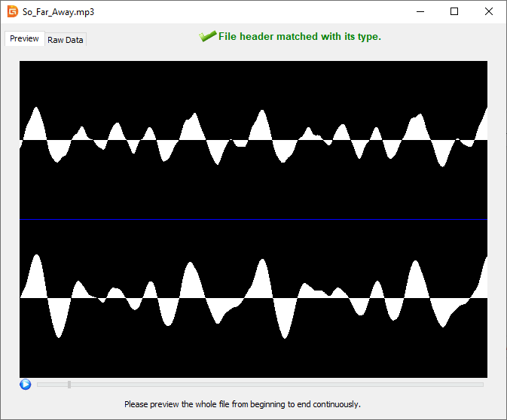Click the divider line between waveform channels
507x420 pixels.
(253, 219)
